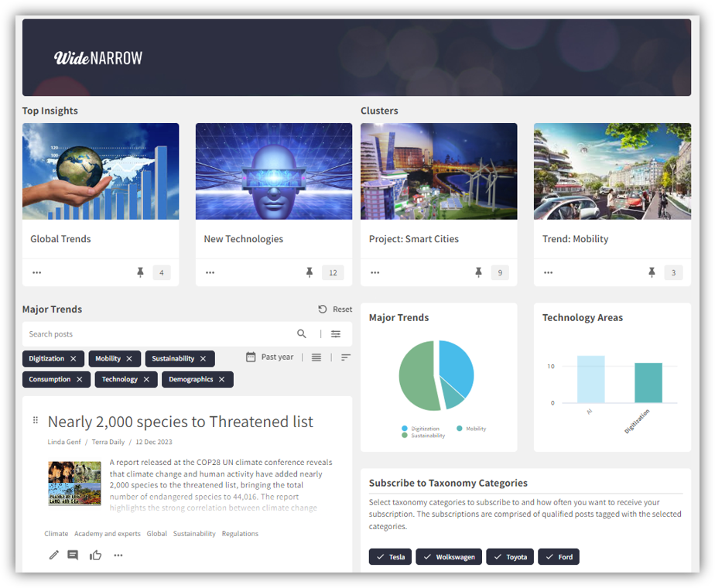
Task: Open more options for the species post
Action: 118,555
